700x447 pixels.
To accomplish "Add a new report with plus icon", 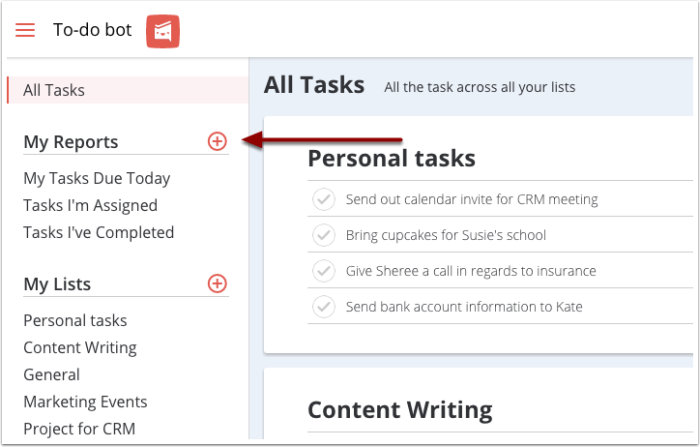I will (217, 142).
